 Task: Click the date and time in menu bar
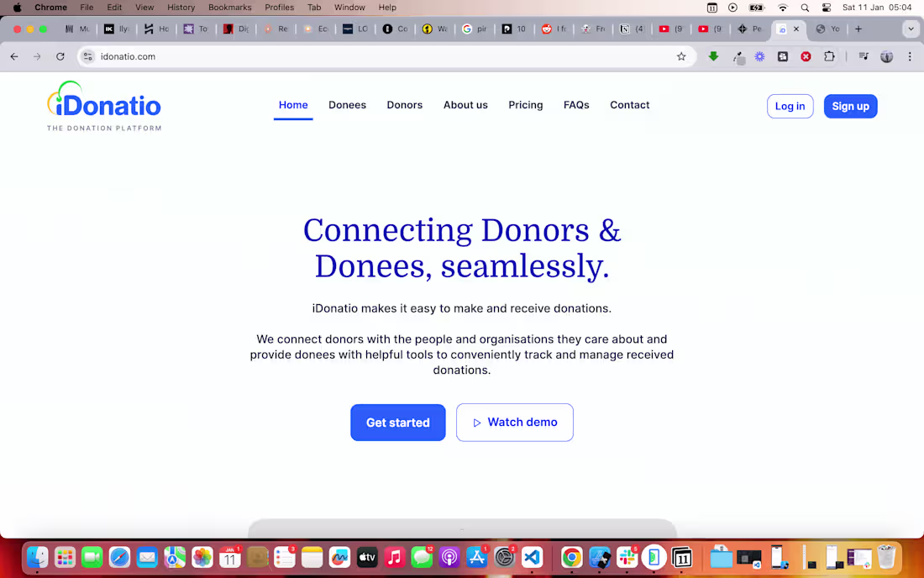[x=877, y=8]
